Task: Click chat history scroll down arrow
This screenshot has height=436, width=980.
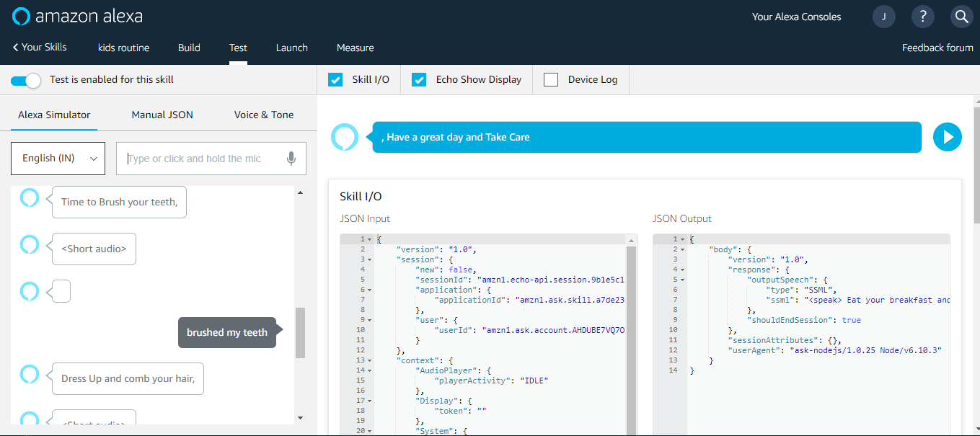Action: pyautogui.click(x=300, y=418)
